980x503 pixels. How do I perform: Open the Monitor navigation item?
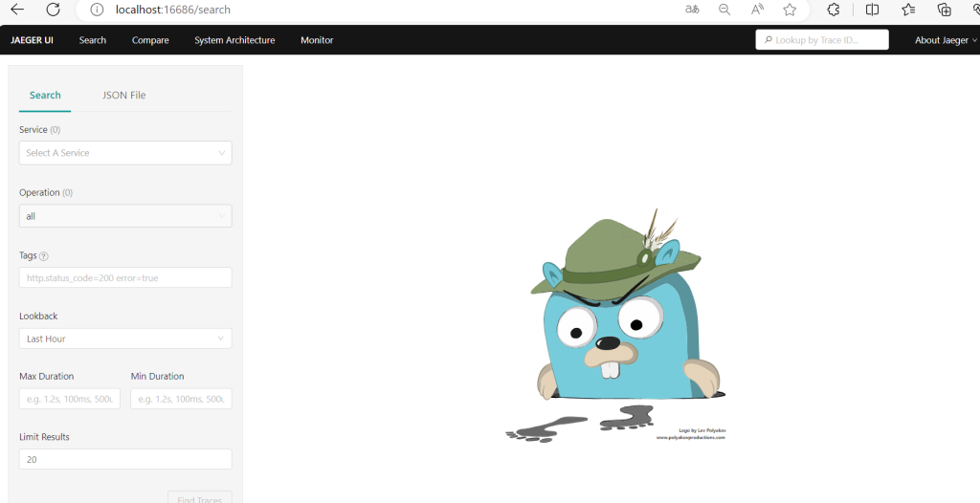click(317, 40)
